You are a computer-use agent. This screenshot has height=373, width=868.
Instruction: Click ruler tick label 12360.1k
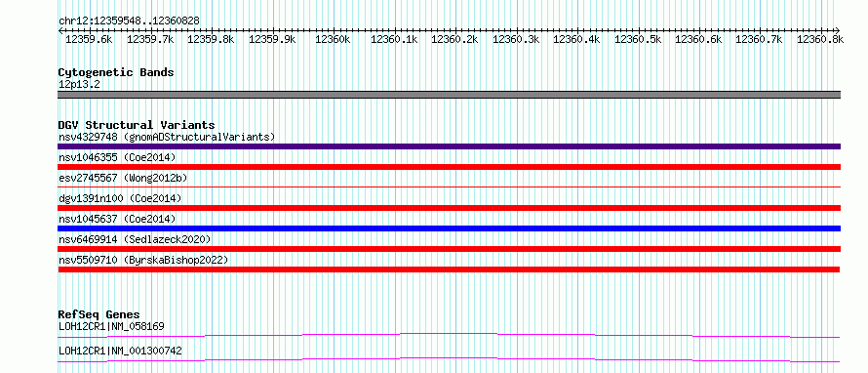(x=394, y=39)
